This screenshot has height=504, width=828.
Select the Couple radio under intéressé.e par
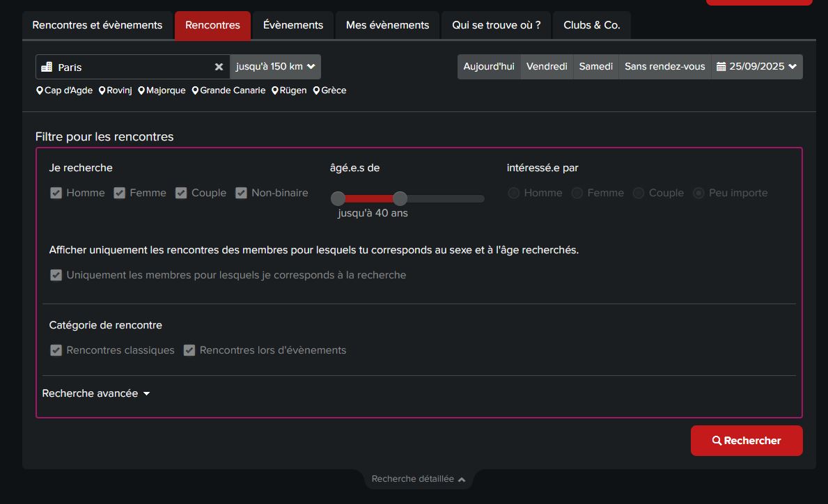pos(639,193)
